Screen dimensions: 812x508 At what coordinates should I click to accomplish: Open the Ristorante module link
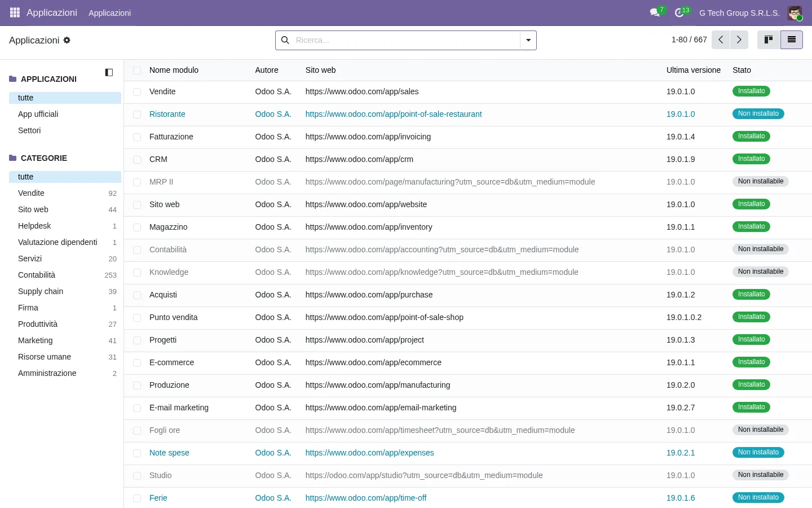pos(167,114)
